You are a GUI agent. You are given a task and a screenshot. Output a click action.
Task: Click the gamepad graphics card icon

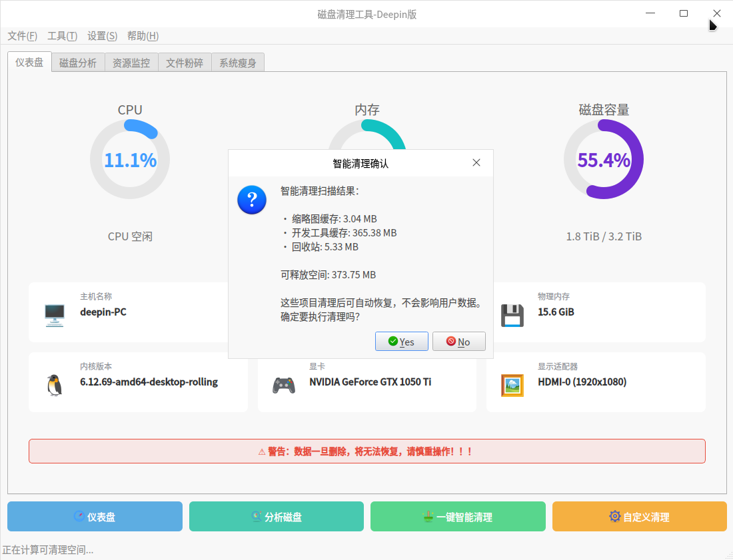click(x=284, y=385)
